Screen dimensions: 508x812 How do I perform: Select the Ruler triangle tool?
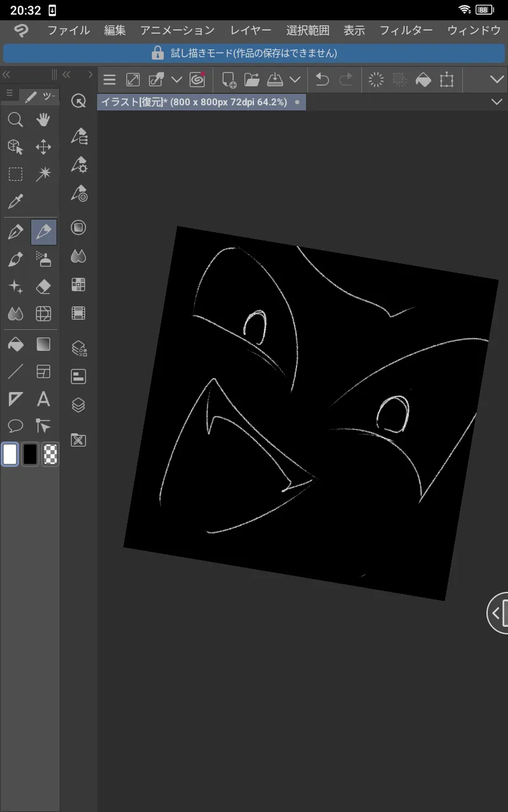(15, 399)
